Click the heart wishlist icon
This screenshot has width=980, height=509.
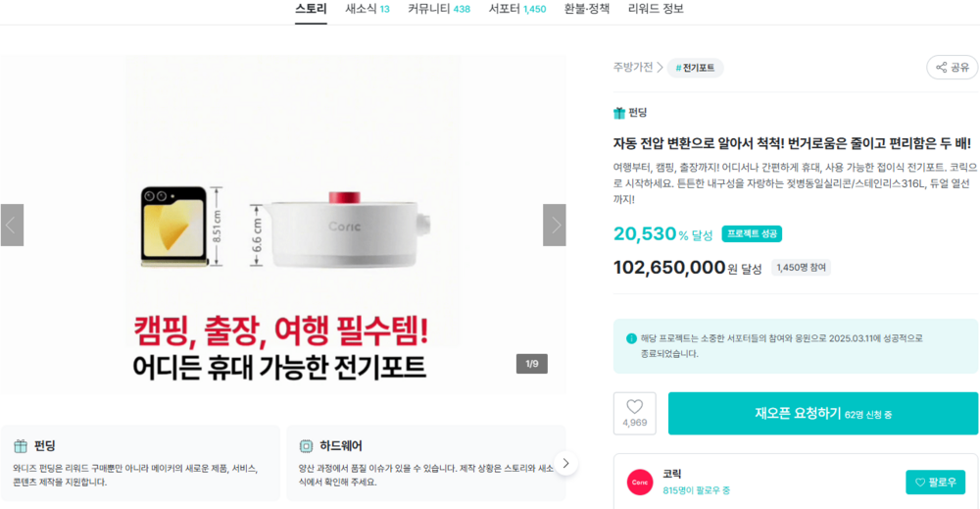tap(634, 407)
